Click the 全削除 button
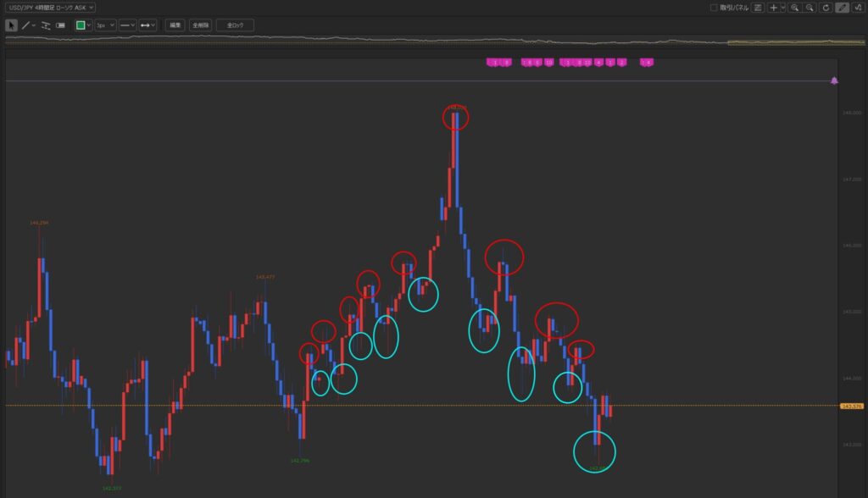868x498 pixels. pos(200,25)
